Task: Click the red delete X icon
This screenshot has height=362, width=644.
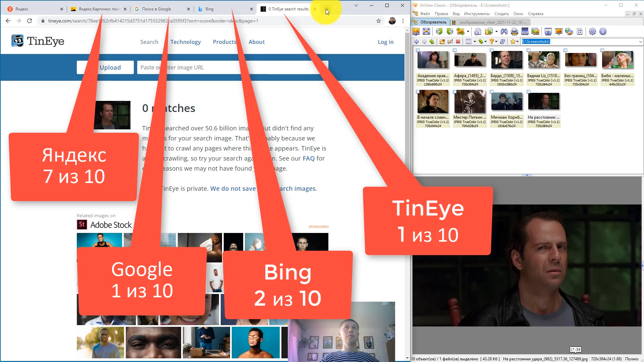Action: point(458,42)
